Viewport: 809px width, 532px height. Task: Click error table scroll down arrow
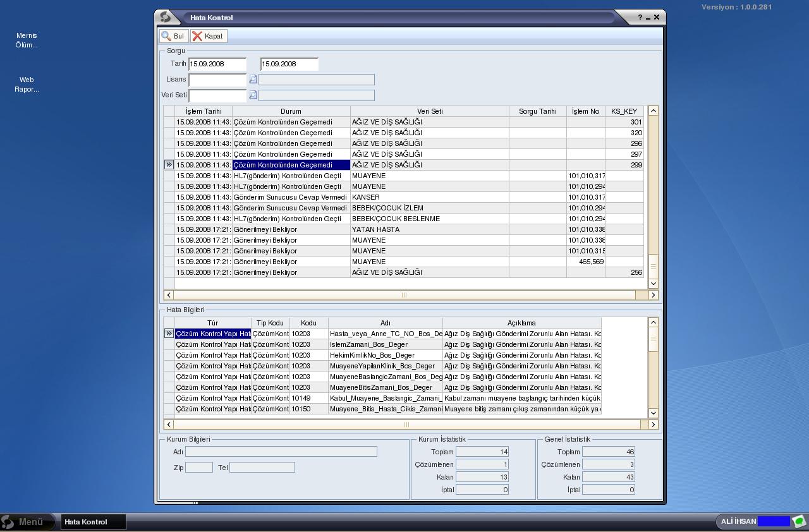point(654,413)
